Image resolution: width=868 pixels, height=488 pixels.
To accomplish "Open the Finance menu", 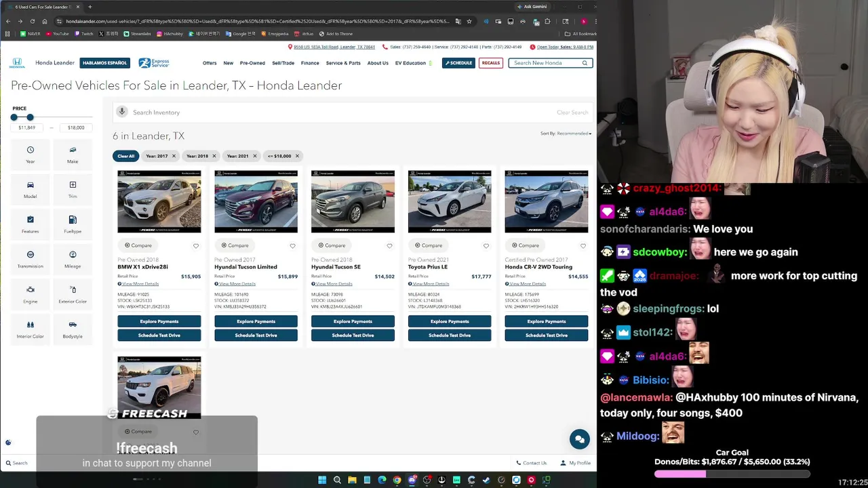I will pos(310,63).
